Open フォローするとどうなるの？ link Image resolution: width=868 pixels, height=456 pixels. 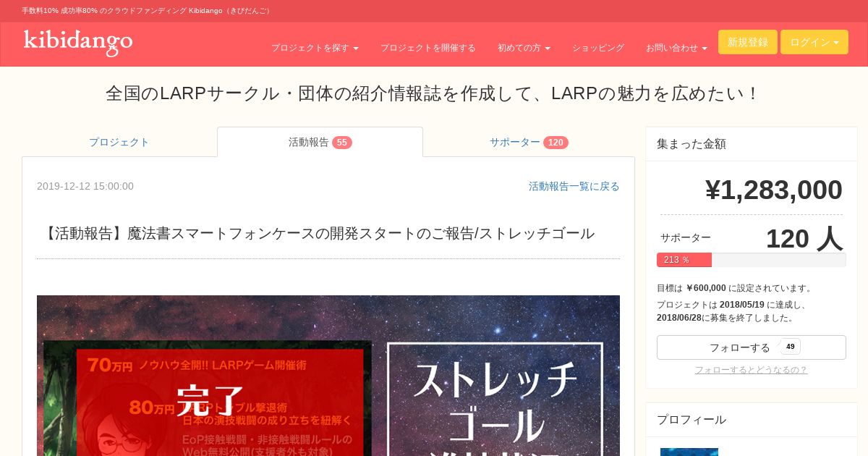coord(751,370)
